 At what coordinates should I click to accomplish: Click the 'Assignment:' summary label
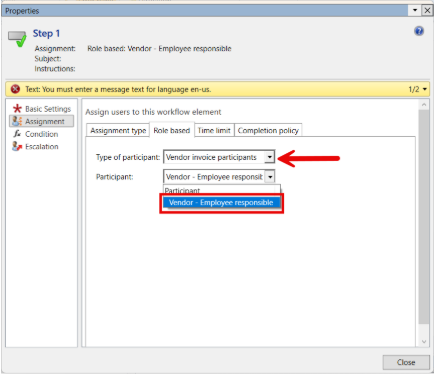(55, 49)
